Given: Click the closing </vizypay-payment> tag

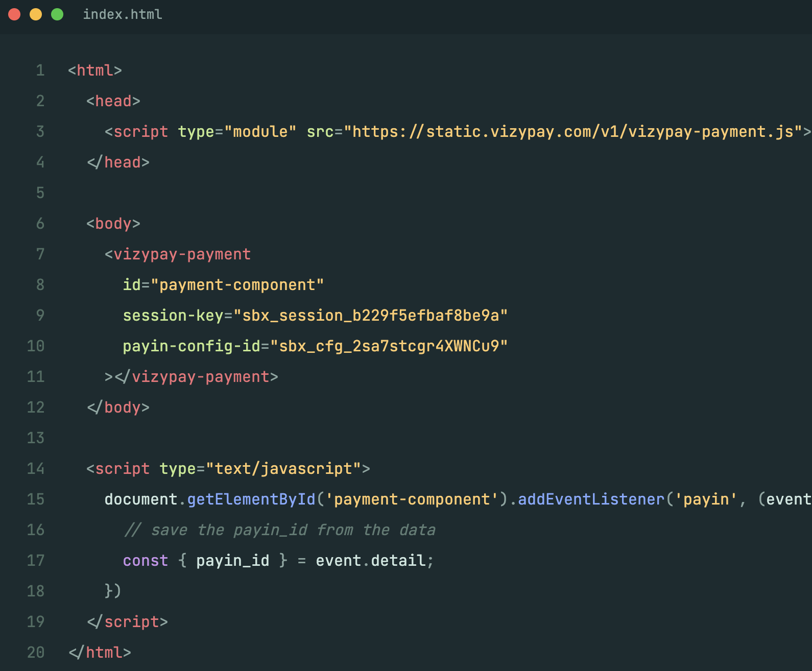Looking at the screenshot, I should (196, 377).
